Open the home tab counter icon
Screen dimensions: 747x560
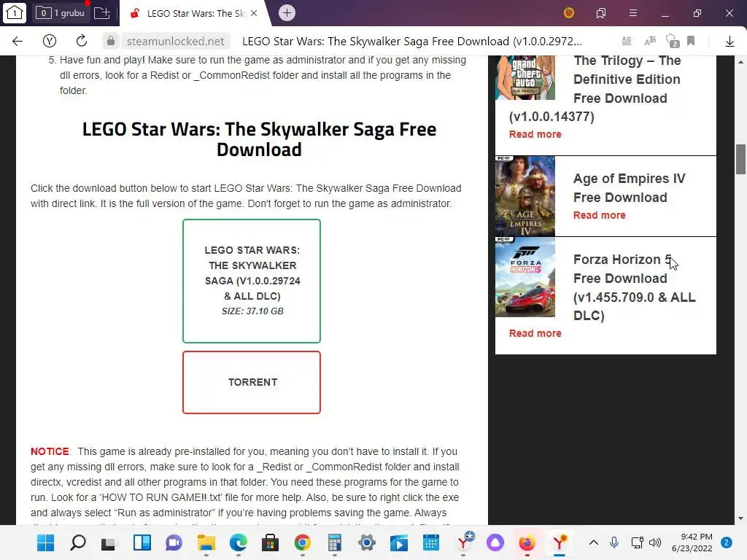pos(15,13)
